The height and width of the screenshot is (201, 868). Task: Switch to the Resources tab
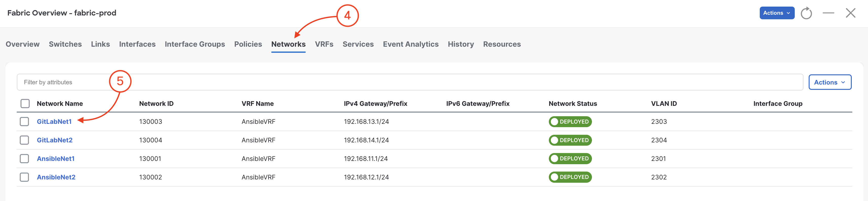(502, 44)
